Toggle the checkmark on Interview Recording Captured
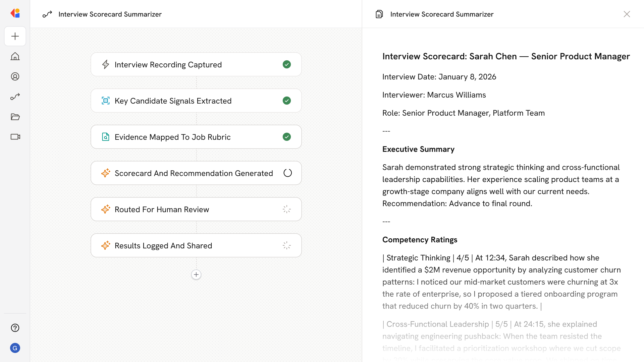The height and width of the screenshot is (362, 644). coord(287,64)
